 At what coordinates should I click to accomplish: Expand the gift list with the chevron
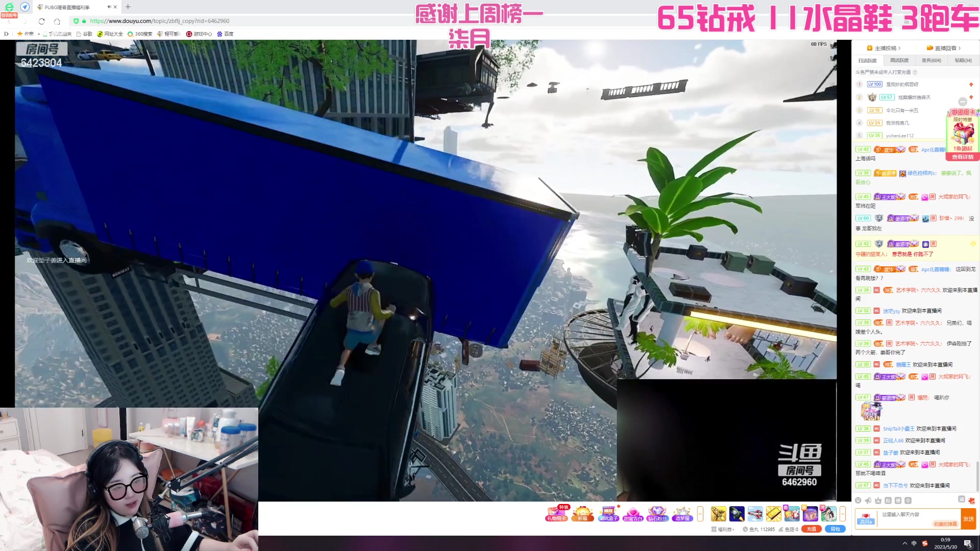[x=700, y=514]
